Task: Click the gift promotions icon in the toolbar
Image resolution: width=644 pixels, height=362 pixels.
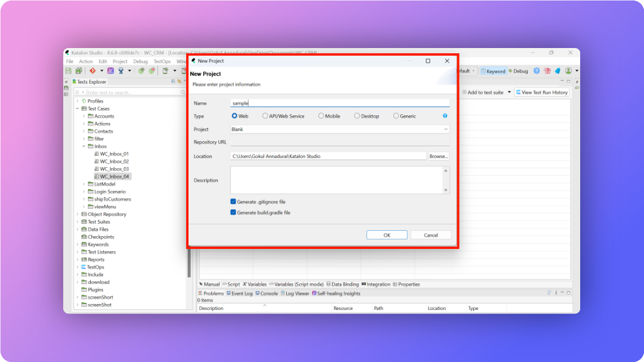Action: (x=547, y=71)
